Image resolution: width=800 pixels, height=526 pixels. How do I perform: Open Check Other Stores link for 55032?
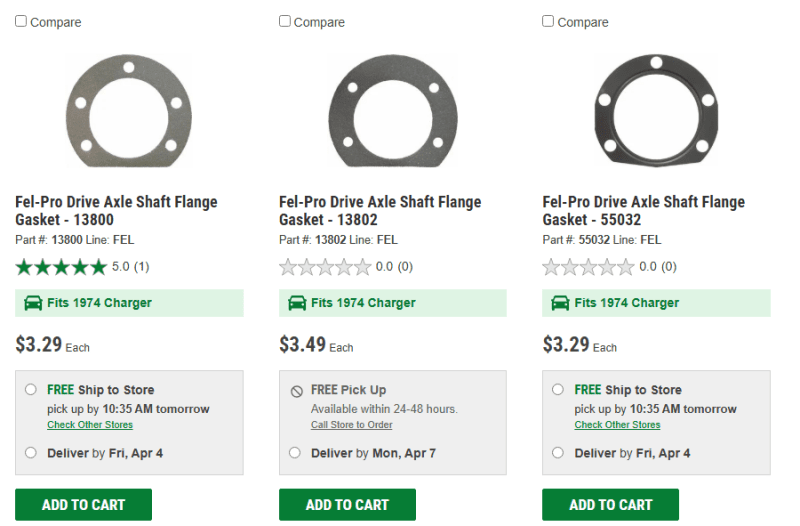[x=617, y=425]
